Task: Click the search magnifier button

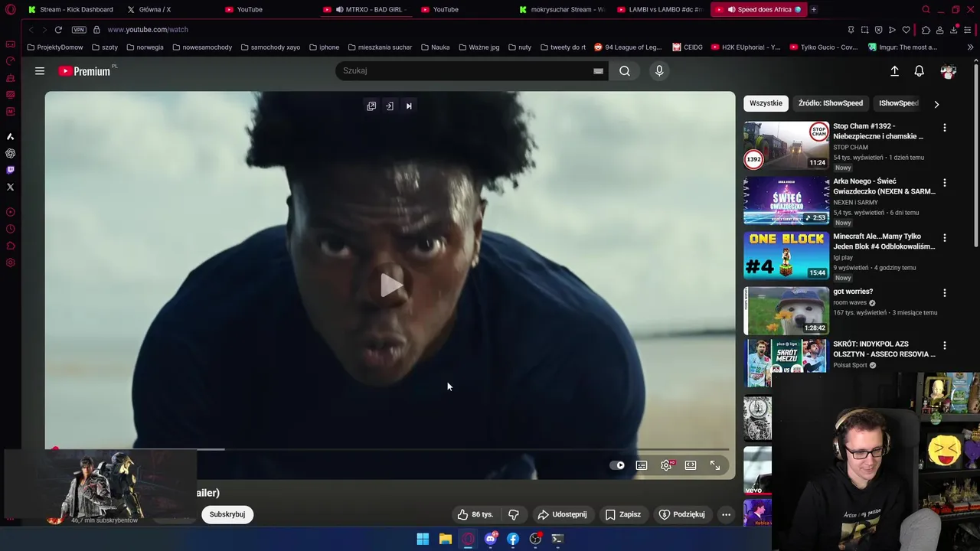Action: click(625, 71)
